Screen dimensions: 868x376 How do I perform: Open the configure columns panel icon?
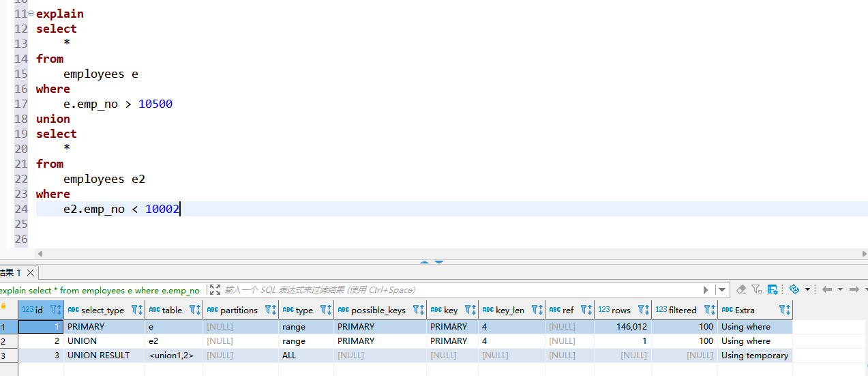click(x=773, y=289)
